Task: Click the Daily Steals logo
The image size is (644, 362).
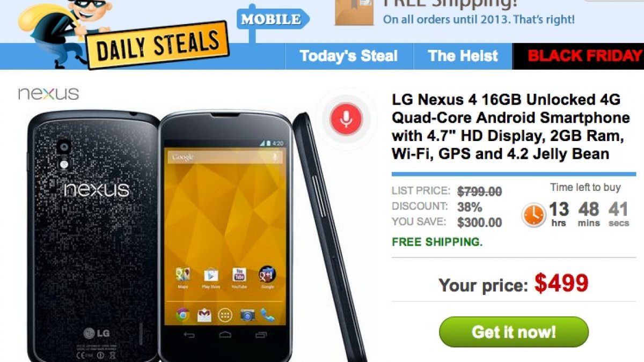Action: click(159, 46)
